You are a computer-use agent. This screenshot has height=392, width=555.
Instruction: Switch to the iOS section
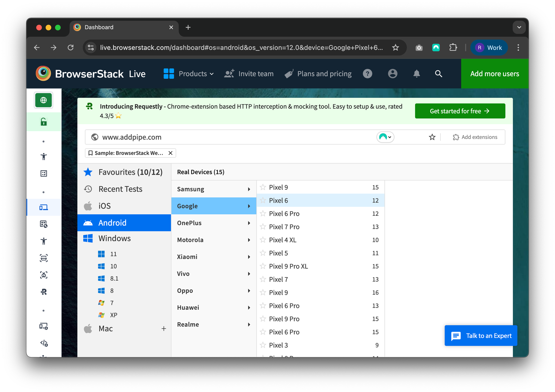coord(124,206)
